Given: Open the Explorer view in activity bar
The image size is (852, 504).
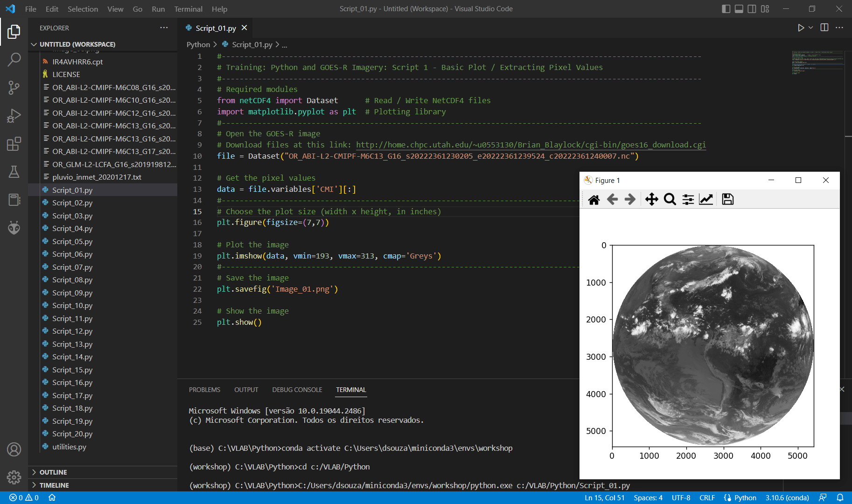Looking at the screenshot, I should click(14, 32).
